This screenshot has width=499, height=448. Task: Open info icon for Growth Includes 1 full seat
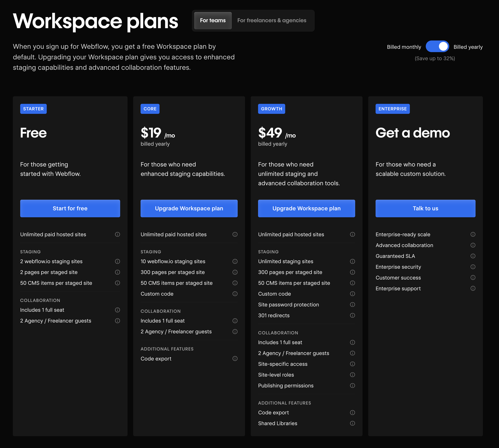coord(353,342)
